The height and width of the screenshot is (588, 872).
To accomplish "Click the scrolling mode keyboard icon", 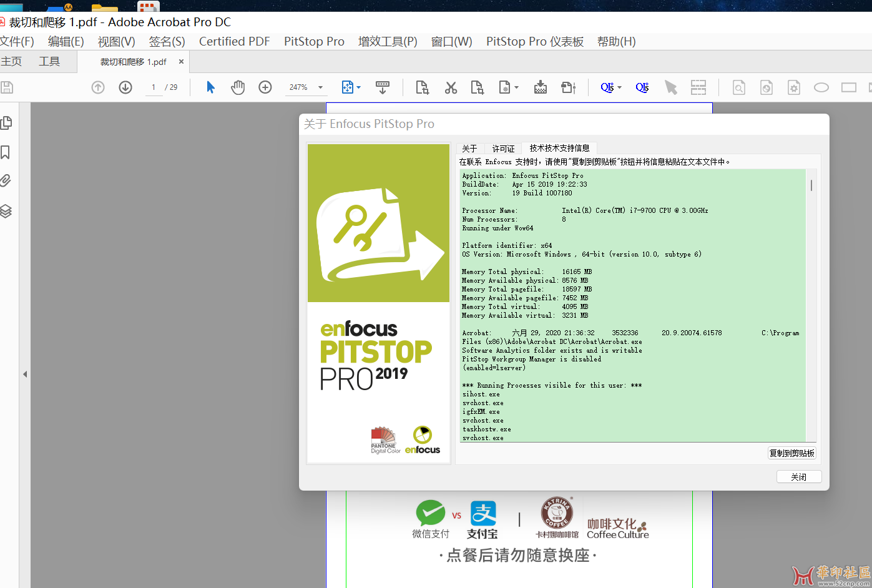I will click(x=383, y=87).
